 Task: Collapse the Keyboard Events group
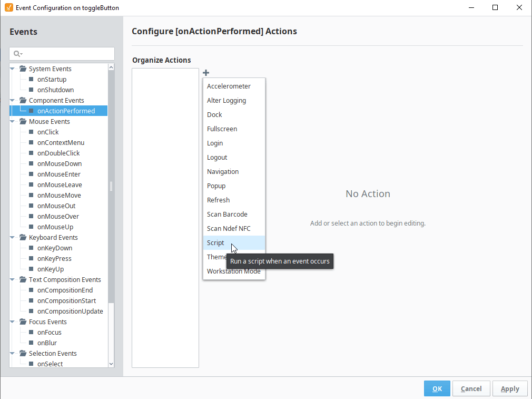tap(13, 237)
